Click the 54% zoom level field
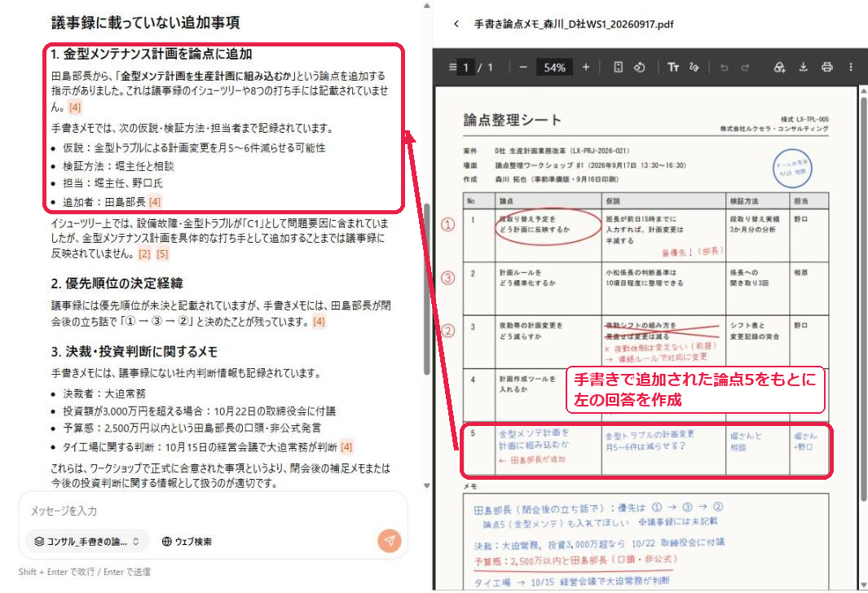The image size is (868, 593). (x=554, y=68)
